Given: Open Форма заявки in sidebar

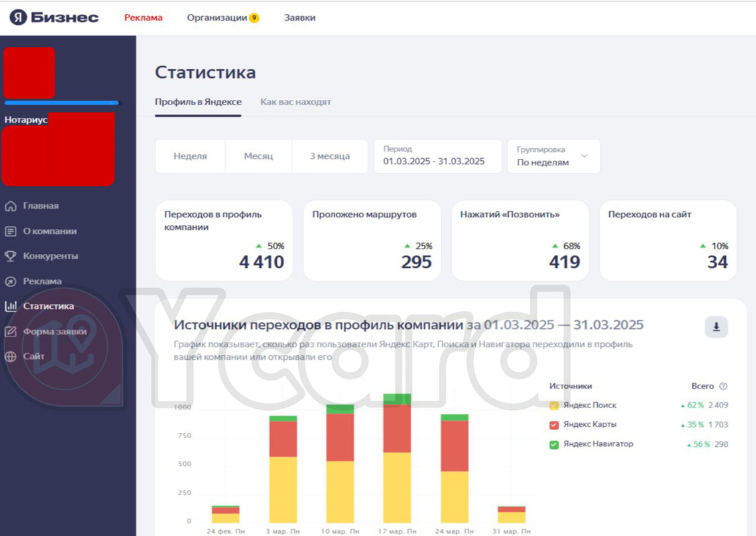Looking at the screenshot, I should [55, 332].
